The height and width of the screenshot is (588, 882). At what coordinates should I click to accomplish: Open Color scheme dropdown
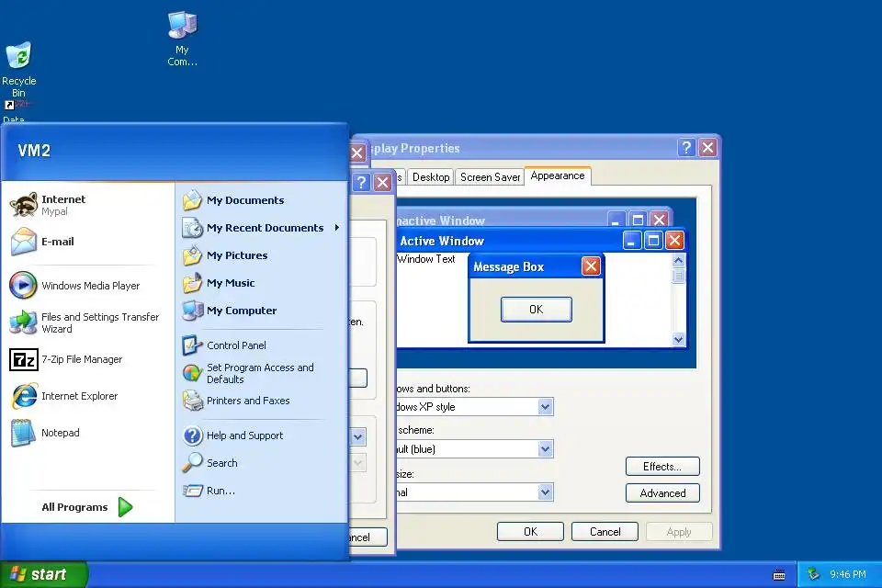[545, 448]
